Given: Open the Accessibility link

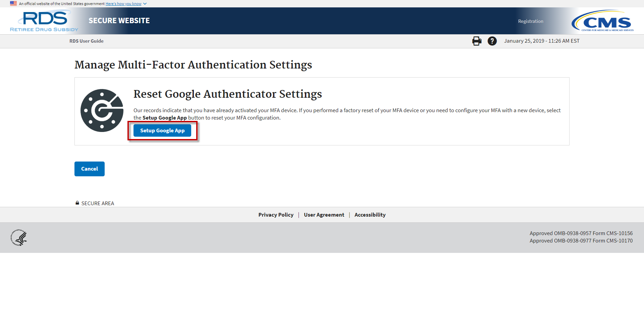Looking at the screenshot, I should [370, 215].
